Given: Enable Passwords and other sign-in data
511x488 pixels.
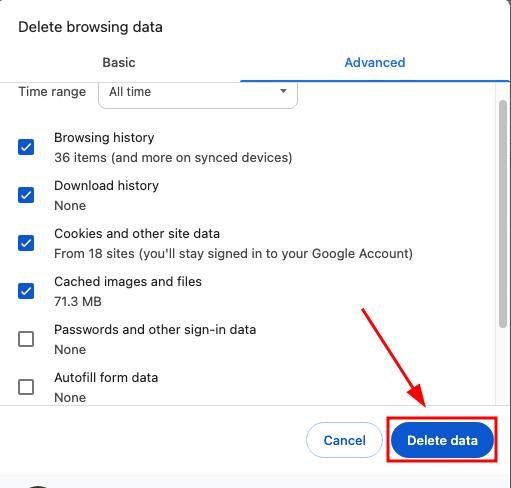Looking at the screenshot, I should coord(26,339).
